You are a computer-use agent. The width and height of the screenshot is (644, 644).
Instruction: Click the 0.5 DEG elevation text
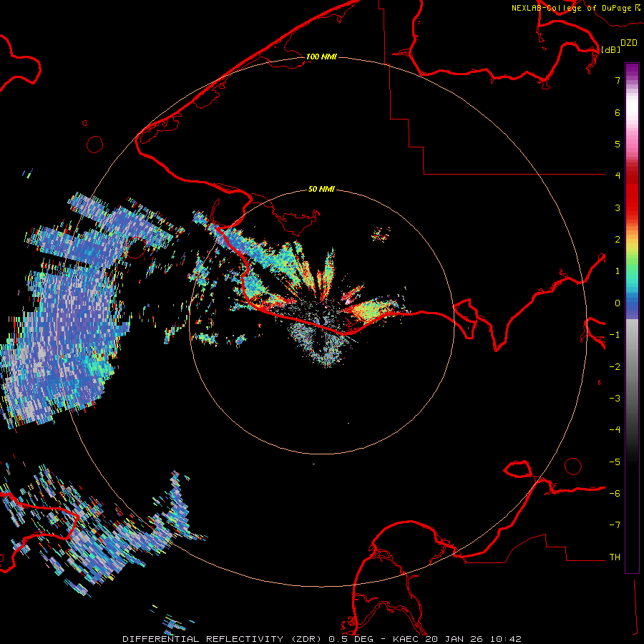coord(351,639)
